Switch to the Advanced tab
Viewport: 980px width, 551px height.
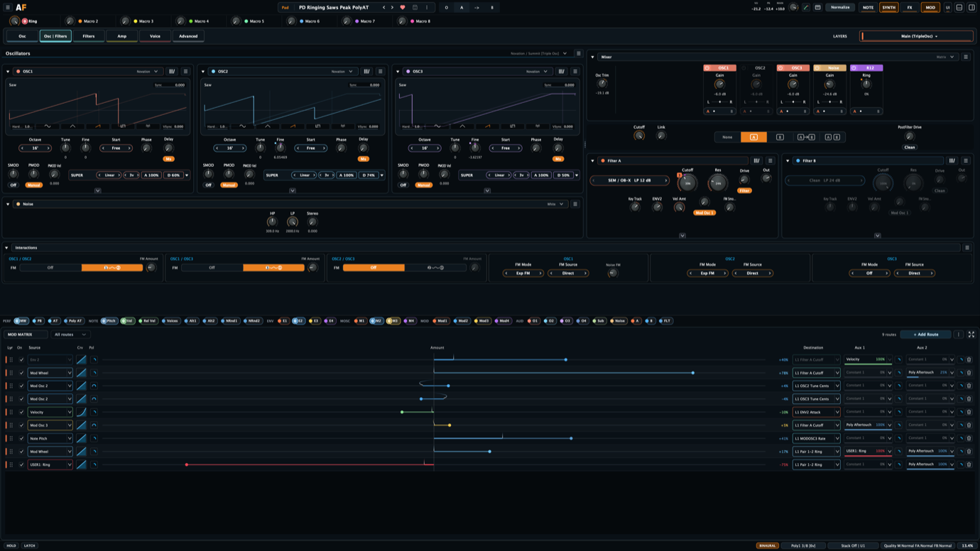188,36
